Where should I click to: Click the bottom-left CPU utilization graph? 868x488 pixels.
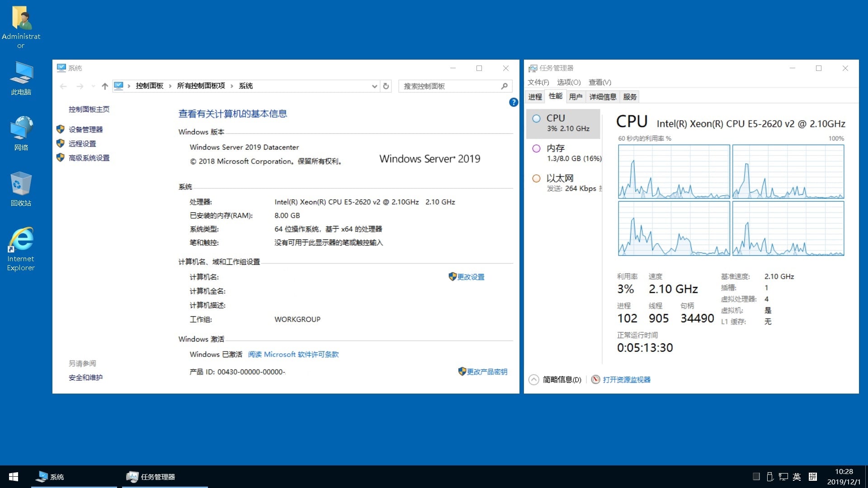pyautogui.click(x=674, y=228)
